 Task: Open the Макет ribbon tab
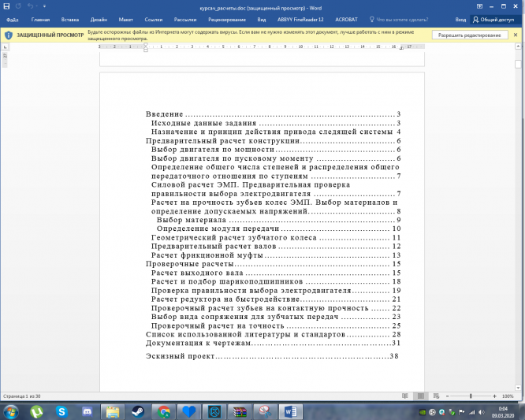126,20
